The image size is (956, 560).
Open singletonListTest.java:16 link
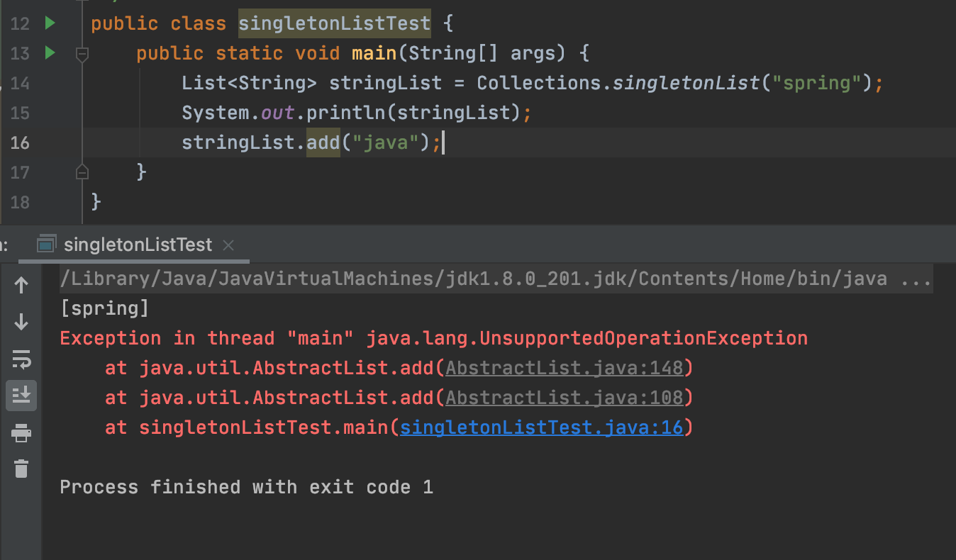coord(541,427)
